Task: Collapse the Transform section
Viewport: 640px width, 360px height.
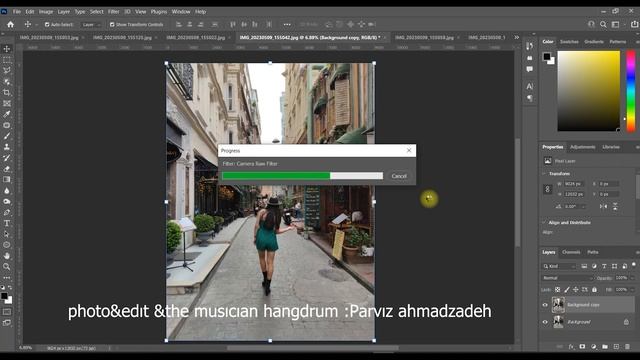Action: pyautogui.click(x=544, y=173)
